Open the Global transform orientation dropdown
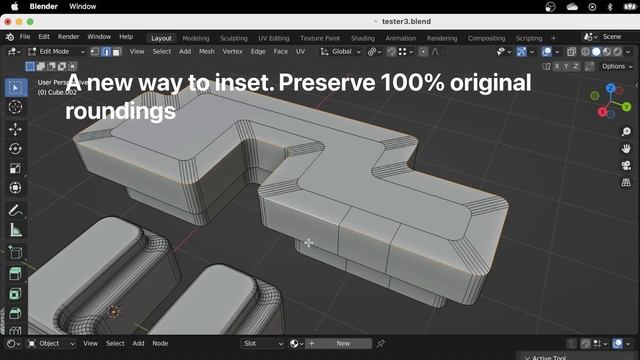The height and width of the screenshot is (360, 640). point(340,52)
